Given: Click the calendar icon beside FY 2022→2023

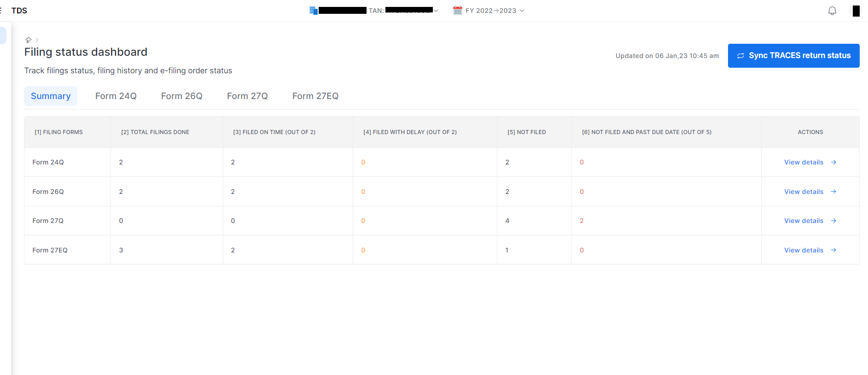Looking at the screenshot, I should pos(457,11).
